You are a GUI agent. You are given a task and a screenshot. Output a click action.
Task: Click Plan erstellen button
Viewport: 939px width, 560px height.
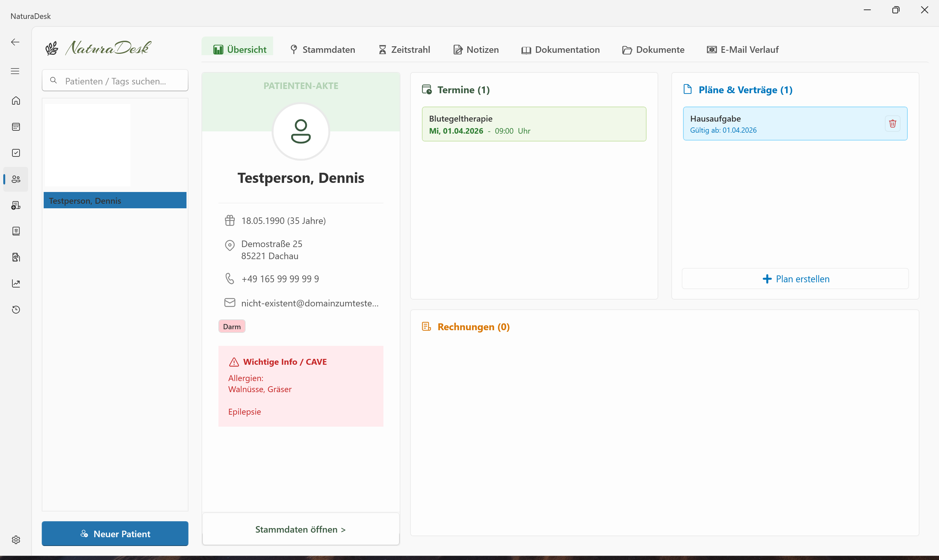[x=795, y=279]
